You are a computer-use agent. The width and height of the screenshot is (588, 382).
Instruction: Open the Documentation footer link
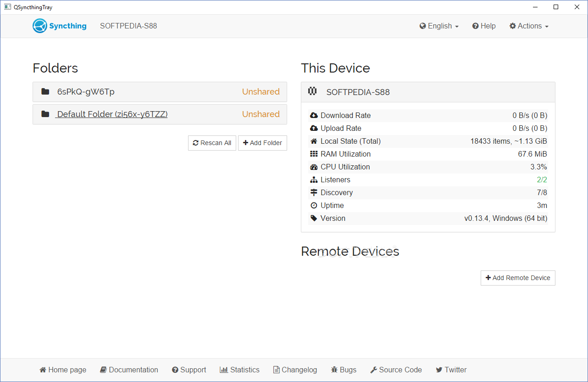tap(129, 370)
